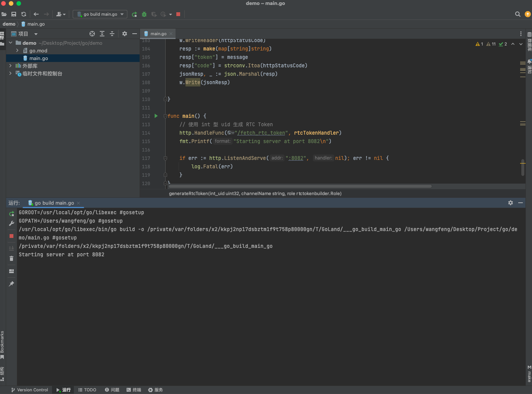The height and width of the screenshot is (394, 532).
Task: Click the Save All disk icon
Action: pos(14,14)
